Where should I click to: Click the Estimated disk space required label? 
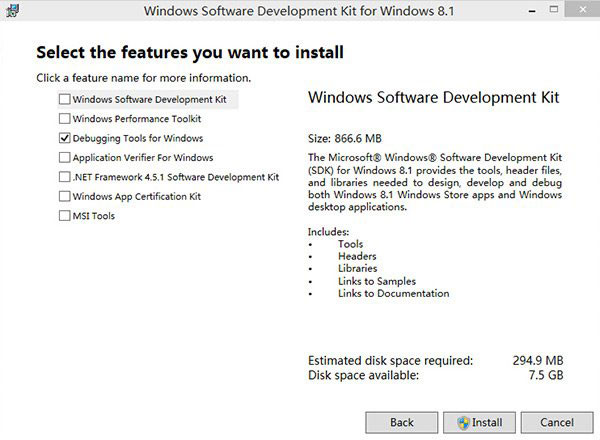[x=391, y=360]
